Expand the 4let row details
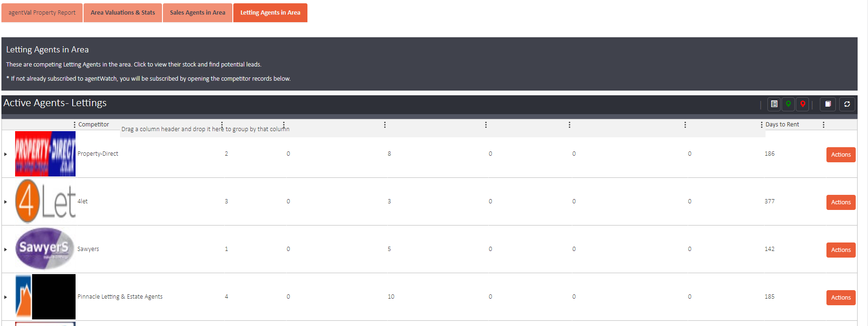 (6, 202)
